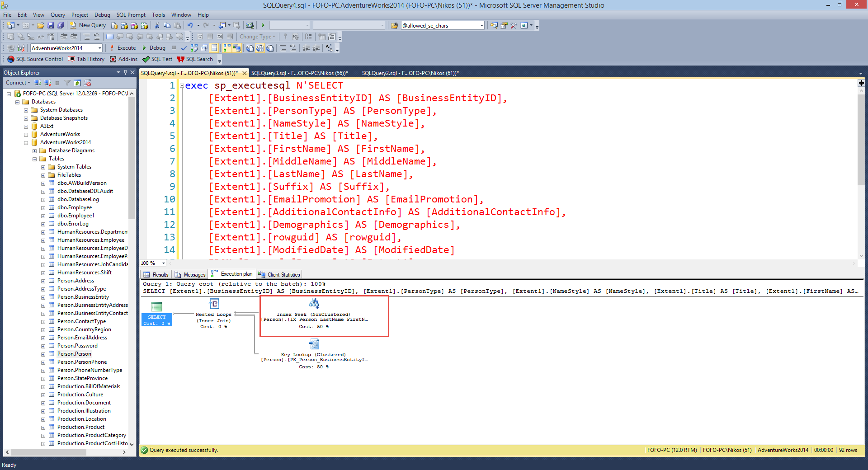Click the green Start arrow in top toolbar
The height and width of the screenshot is (470, 868).
click(263, 25)
